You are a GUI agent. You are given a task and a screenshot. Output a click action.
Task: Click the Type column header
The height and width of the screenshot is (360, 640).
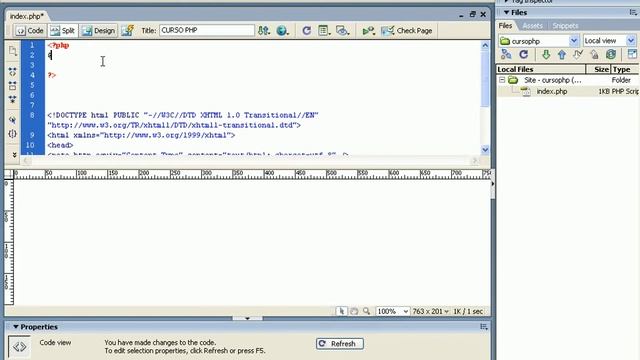[624, 69]
